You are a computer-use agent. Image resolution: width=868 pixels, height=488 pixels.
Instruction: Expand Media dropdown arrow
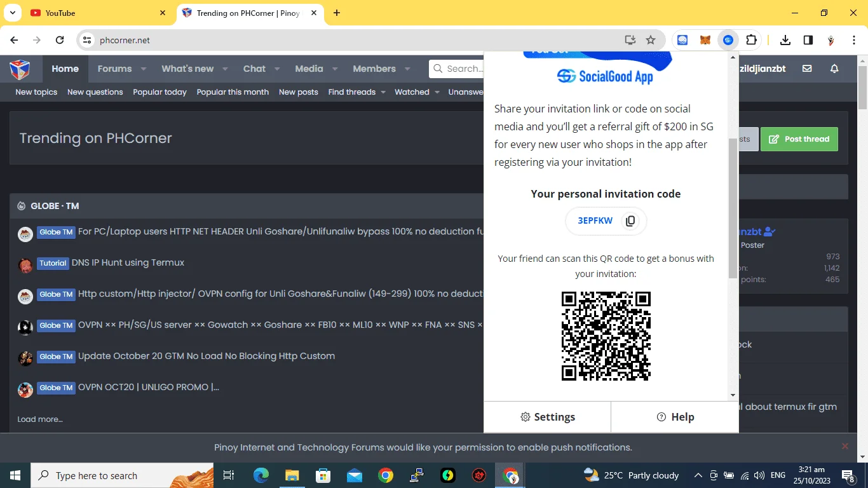tap(335, 69)
